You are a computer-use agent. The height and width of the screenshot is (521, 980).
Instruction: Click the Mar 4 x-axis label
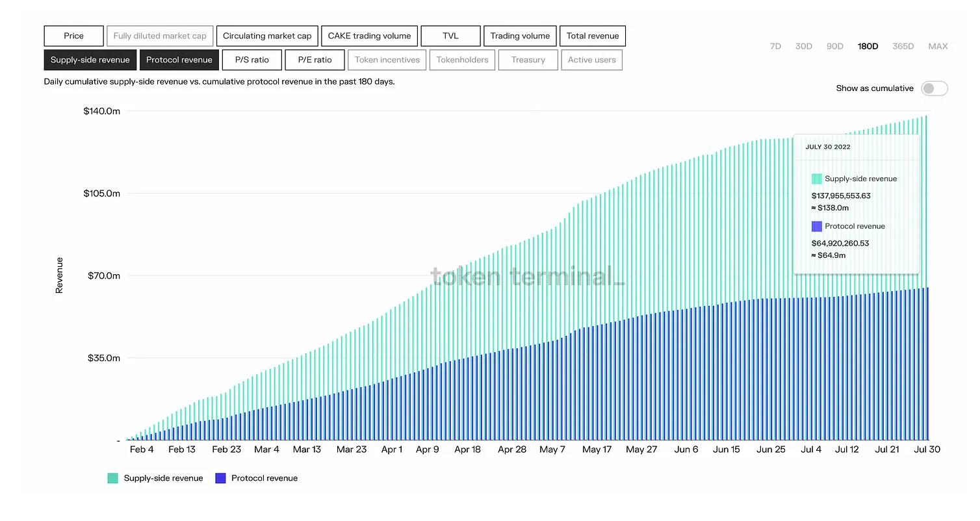(x=266, y=449)
